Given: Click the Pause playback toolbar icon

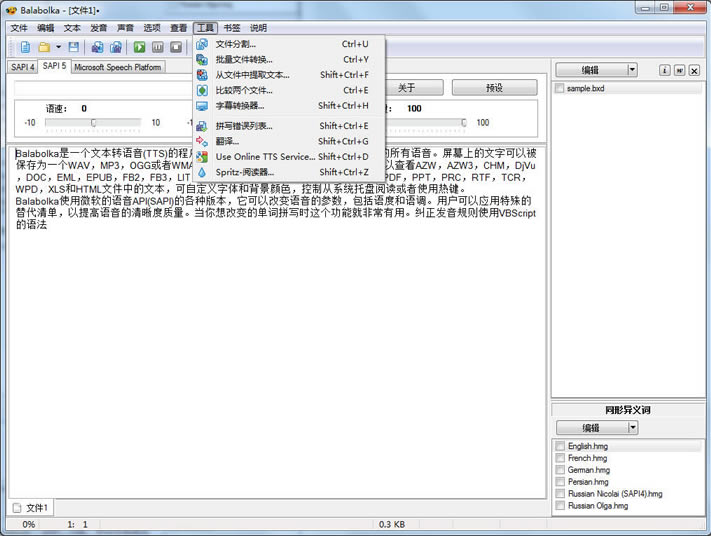Looking at the screenshot, I should click(158, 47).
